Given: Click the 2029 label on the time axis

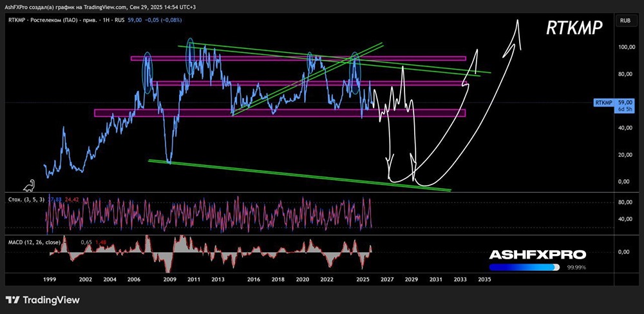Looking at the screenshot, I should 411,279.
